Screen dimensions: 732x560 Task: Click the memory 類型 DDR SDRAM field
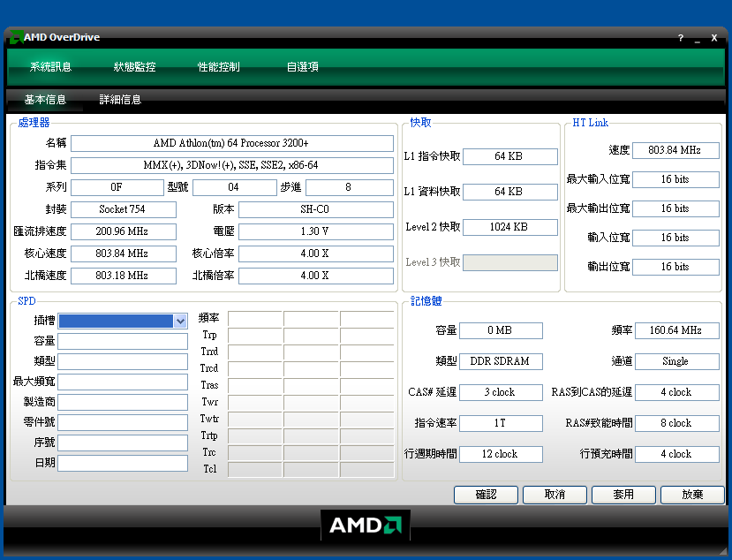pos(501,361)
